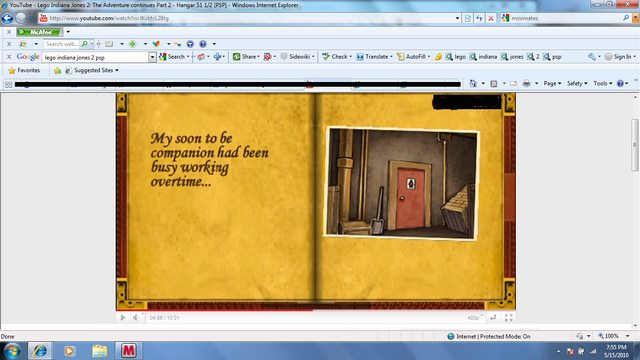Screen dimensions: 640x360
Task: Open the dropdown arrow next to the McAfee button
Action: [x=68, y=32]
